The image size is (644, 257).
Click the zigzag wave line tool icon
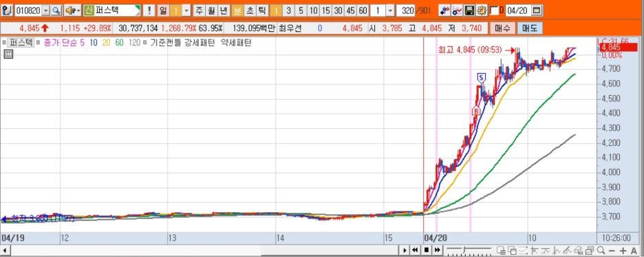coord(545,250)
